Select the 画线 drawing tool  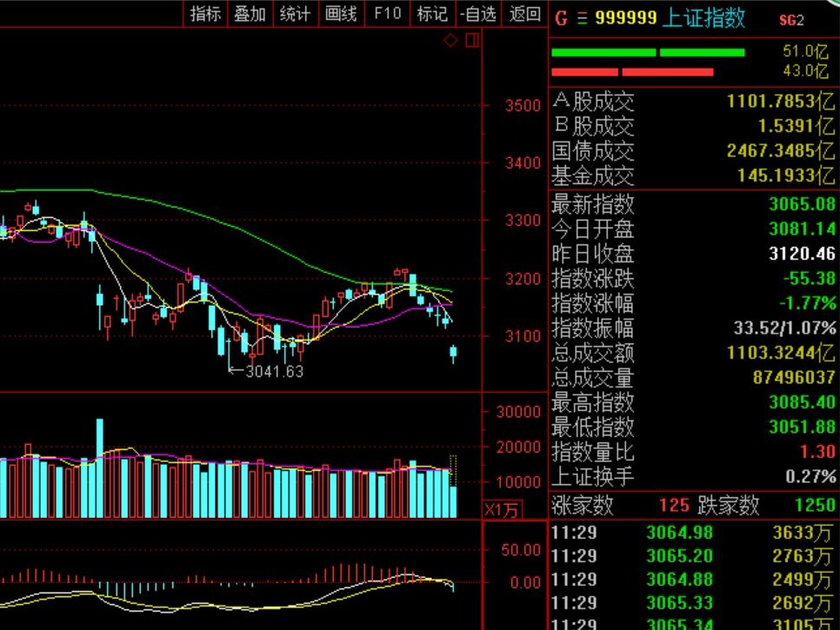341,13
